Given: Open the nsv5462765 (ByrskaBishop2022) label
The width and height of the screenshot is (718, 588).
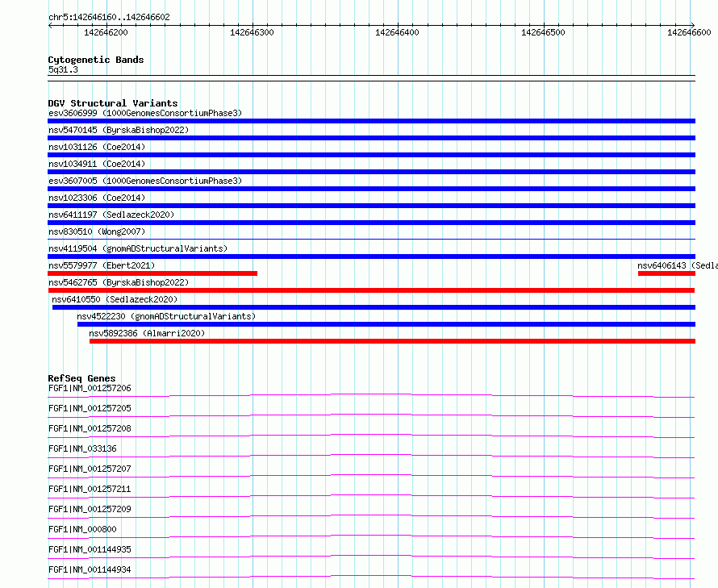Looking at the screenshot, I should point(119,282).
